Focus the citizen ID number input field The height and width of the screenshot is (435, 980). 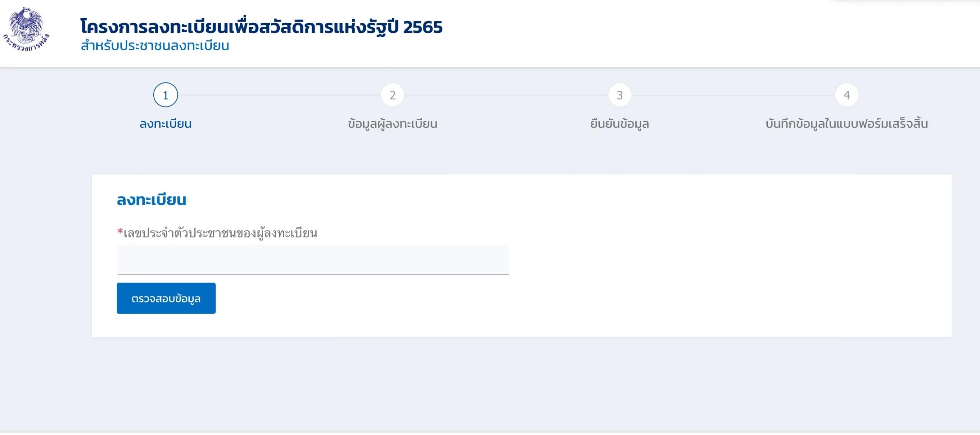click(x=313, y=260)
